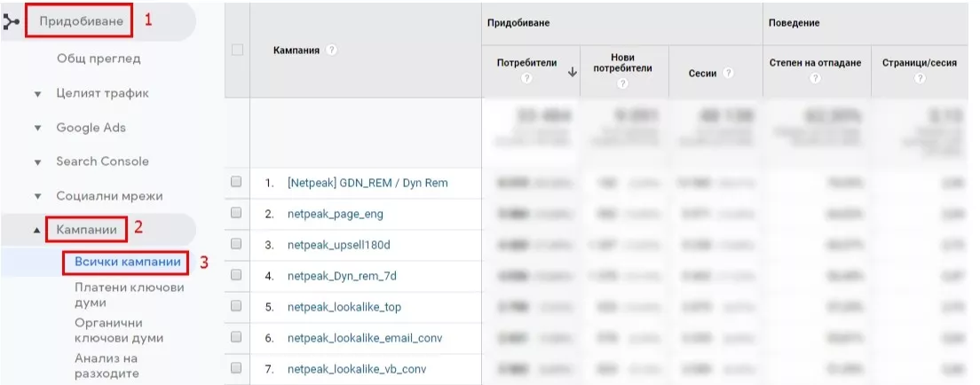Expand the Google Ads section arrow
This screenshot has height=385, width=980.
[37, 128]
